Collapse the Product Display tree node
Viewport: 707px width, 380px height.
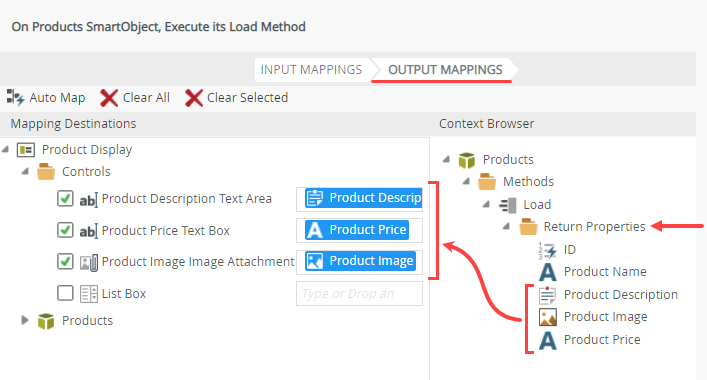click(x=5, y=149)
